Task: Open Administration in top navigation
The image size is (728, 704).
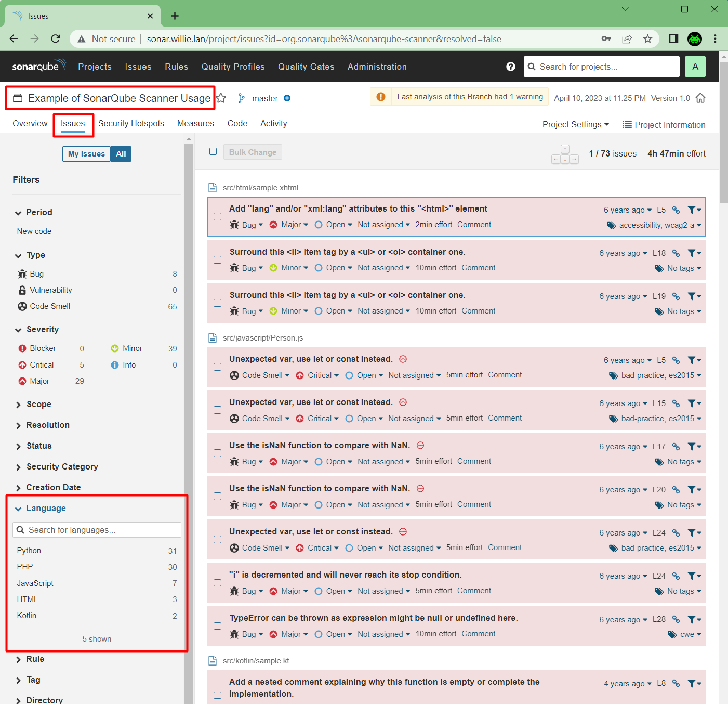Action: click(377, 67)
